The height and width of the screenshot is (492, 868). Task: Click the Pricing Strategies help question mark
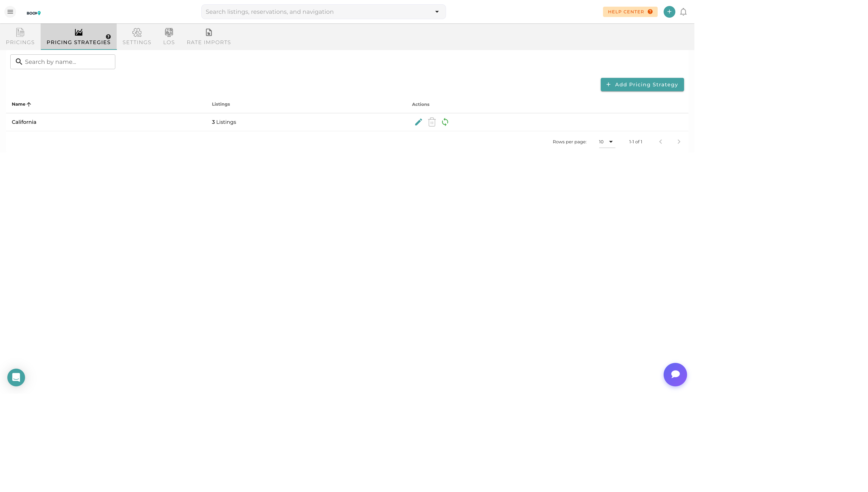pos(108,37)
